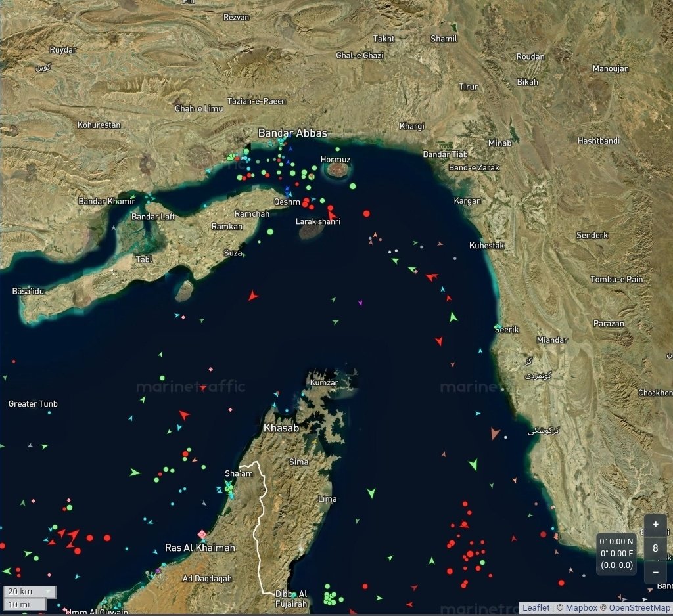The height and width of the screenshot is (616, 673).
Task: Select the red vessel arrow northwest of Khasab
Action: click(184, 415)
